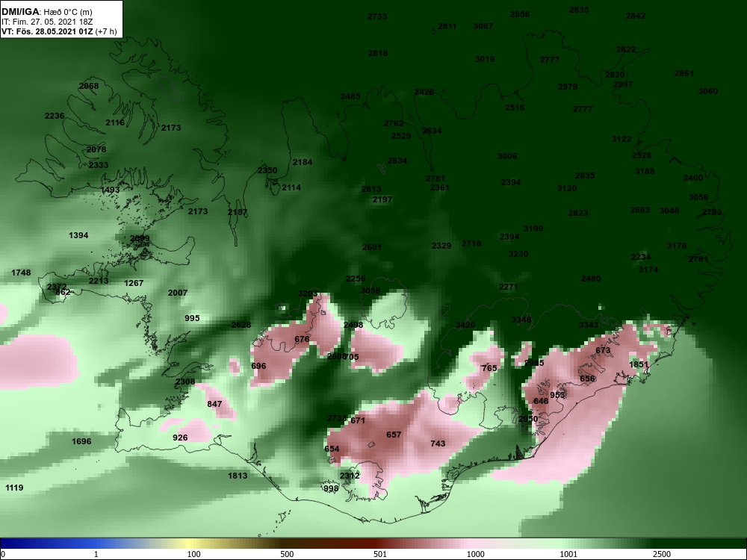The image size is (747, 560).
Task: Click the map value 2007
Action: pos(178,293)
